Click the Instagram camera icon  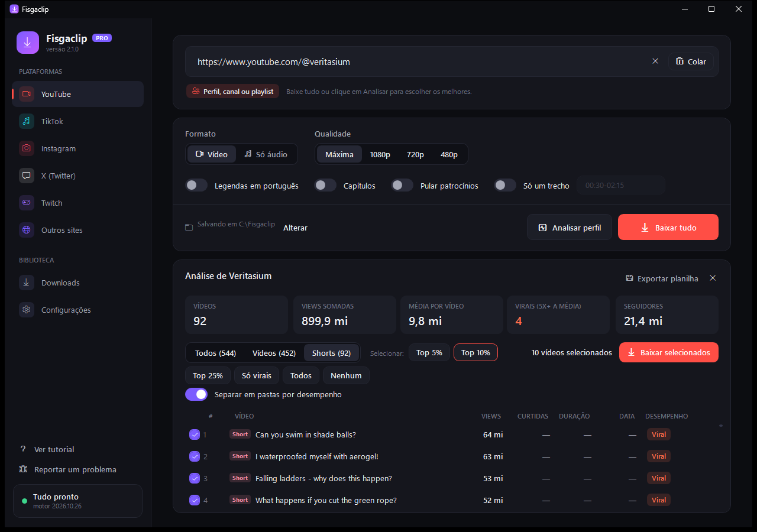pos(27,148)
